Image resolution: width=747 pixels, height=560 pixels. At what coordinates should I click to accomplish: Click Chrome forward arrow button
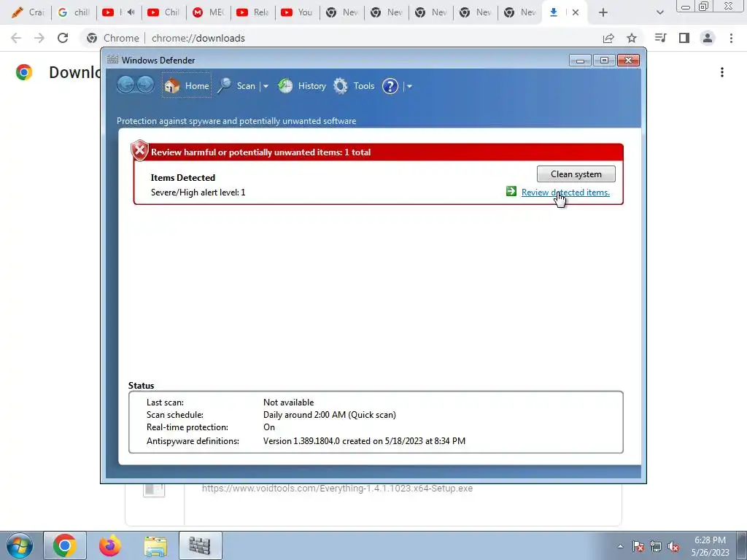point(39,38)
